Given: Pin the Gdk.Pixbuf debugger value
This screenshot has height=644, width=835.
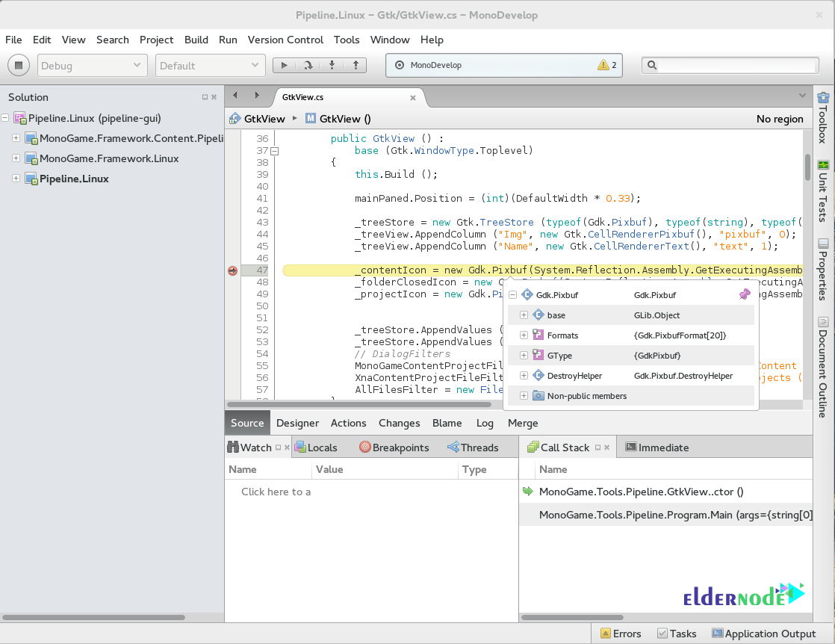Looking at the screenshot, I should (744, 294).
